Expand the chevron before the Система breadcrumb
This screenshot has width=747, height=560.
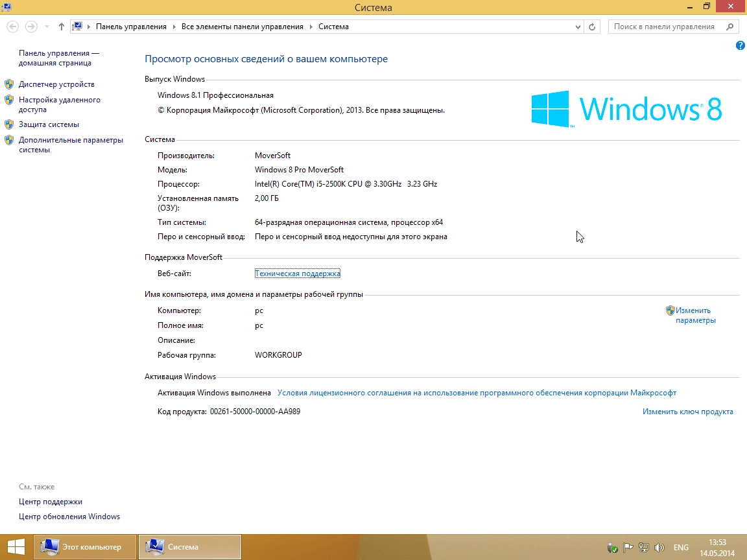[x=311, y=27]
